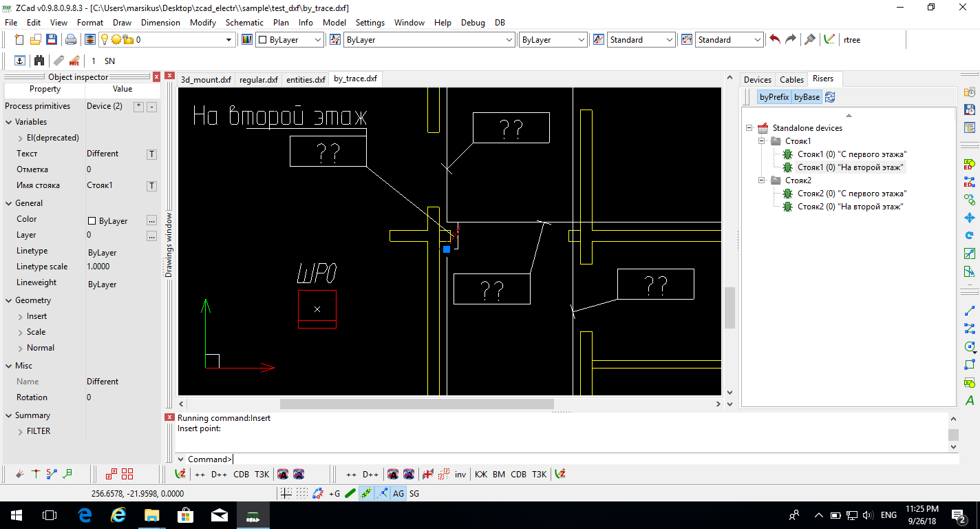Viewport: 980px width, 529px height.
Task: Click the S polyline icon in bottom-left toolbar
Action: [52, 474]
